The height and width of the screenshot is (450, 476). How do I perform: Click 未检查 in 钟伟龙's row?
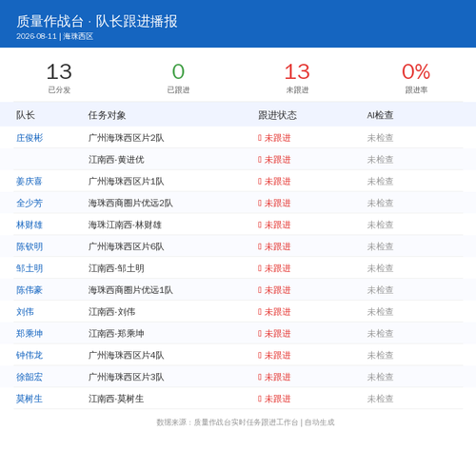click(x=380, y=355)
